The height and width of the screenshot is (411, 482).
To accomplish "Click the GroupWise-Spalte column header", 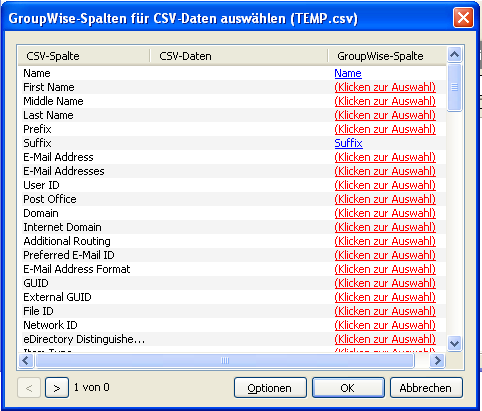I will (x=387, y=56).
